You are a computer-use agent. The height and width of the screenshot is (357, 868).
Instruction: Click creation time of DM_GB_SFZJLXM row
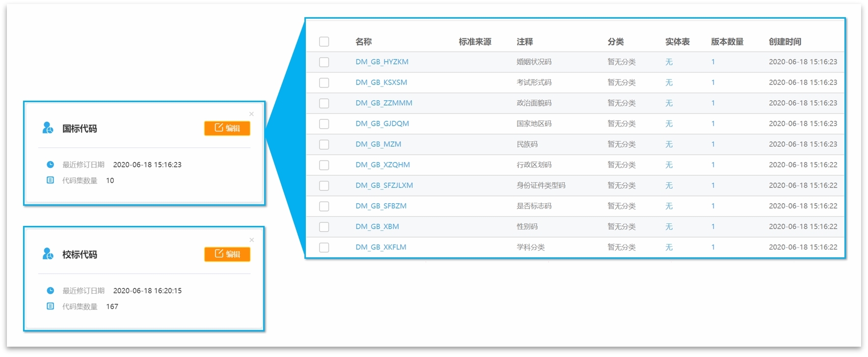click(x=803, y=186)
